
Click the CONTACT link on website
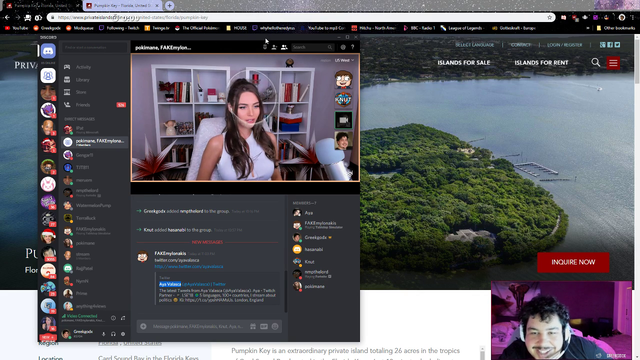point(521,45)
